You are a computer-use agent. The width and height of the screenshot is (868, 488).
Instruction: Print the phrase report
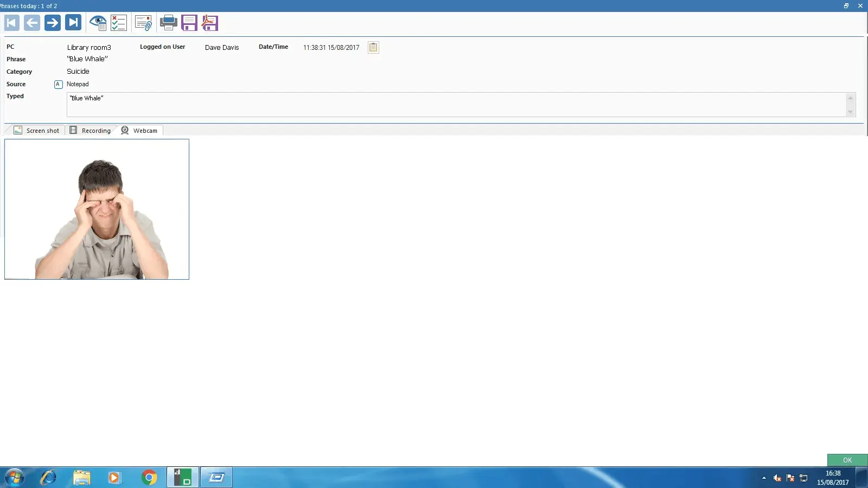(x=168, y=23)
